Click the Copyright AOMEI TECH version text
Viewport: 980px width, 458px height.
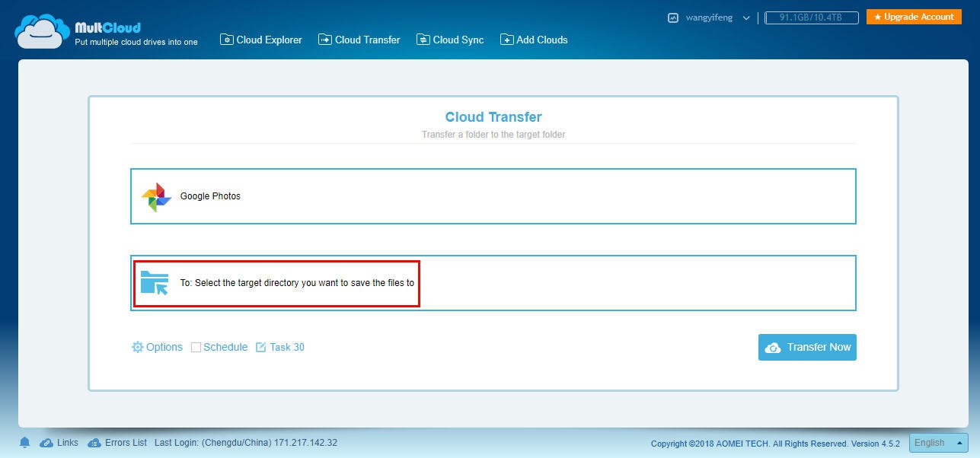pos(775,444)
